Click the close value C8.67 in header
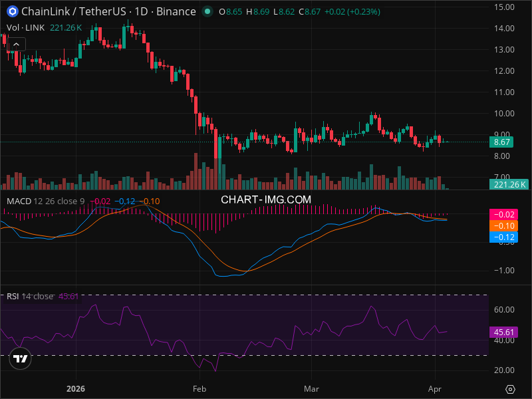Viewport: 532px width, 399px height. point(309,12)
